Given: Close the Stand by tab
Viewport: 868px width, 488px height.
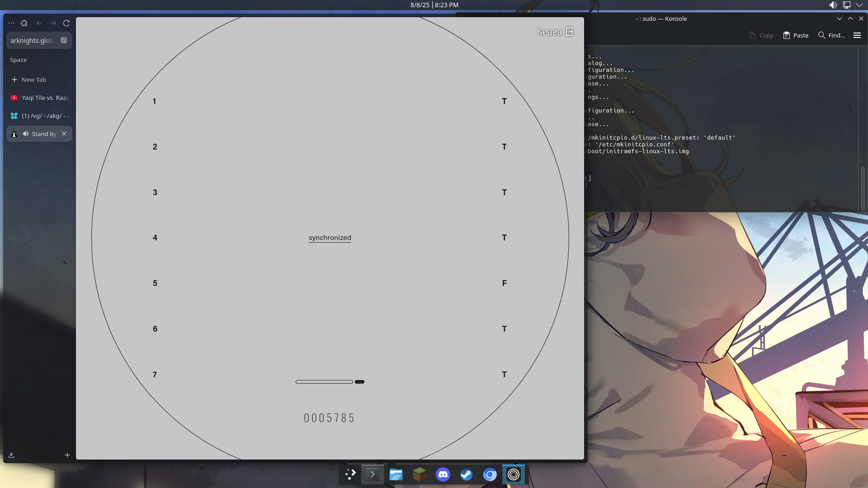Looking at the screenshot, I should click(64, 134).
